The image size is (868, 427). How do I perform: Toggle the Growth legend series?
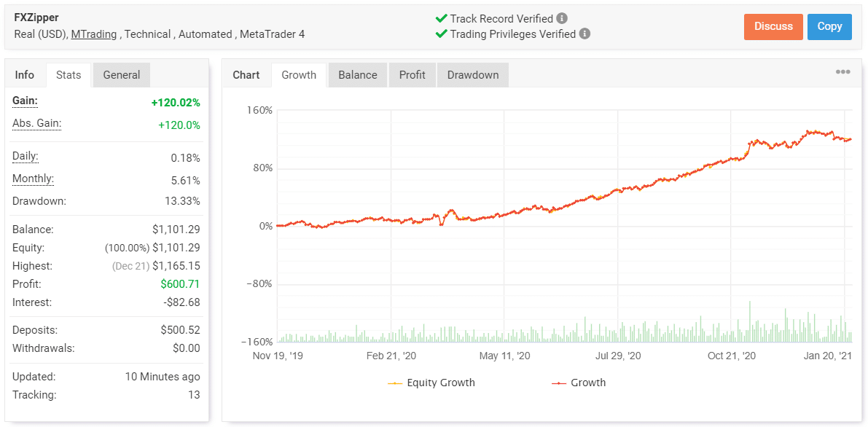click(579, 383)
